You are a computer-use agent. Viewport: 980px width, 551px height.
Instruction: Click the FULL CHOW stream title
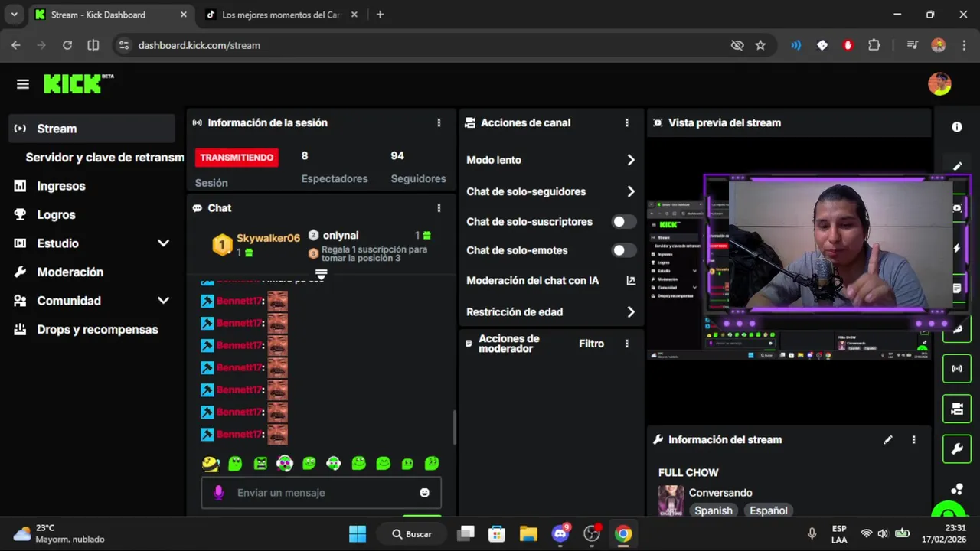pyautogui.click(x=688, y=473)
